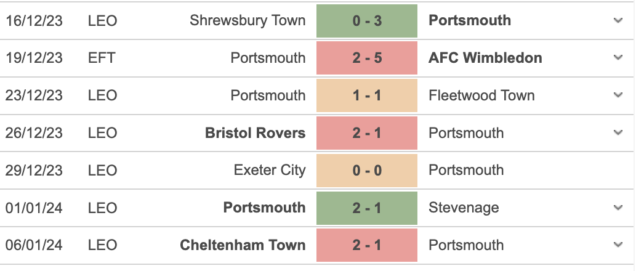
Task: Click the green 0 - 3 score box
Action: click(367, 21)
